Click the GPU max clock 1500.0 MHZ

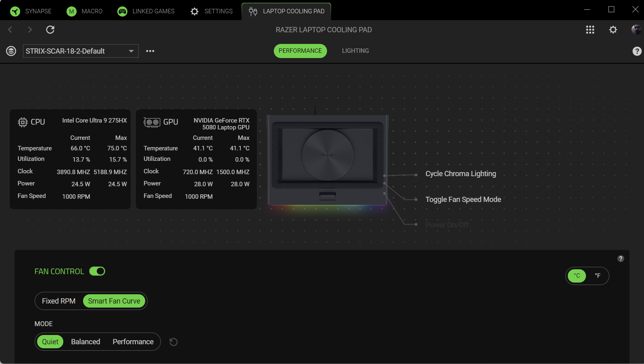point(233,172)
